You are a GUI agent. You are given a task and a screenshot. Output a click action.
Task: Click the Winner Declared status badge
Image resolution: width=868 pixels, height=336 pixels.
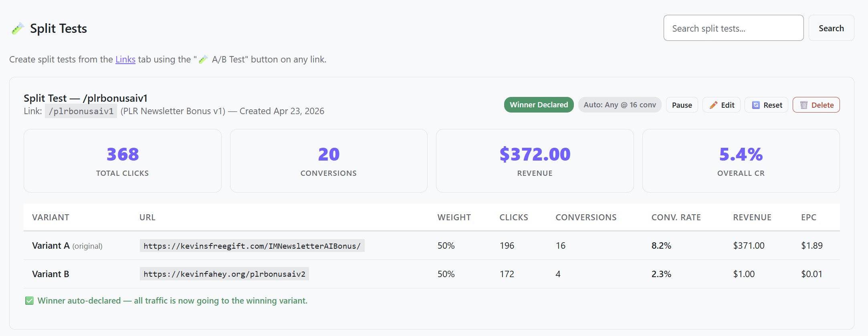click(x=539, y=105)
